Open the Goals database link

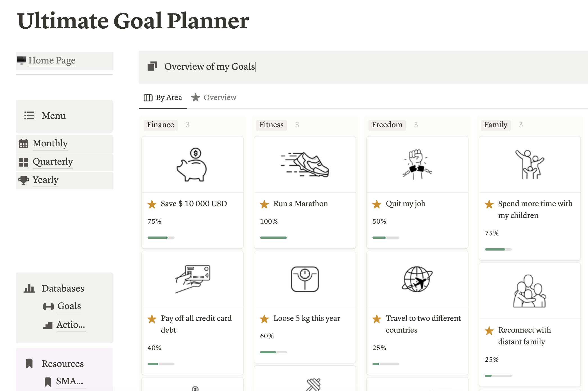tap(69, 306)
